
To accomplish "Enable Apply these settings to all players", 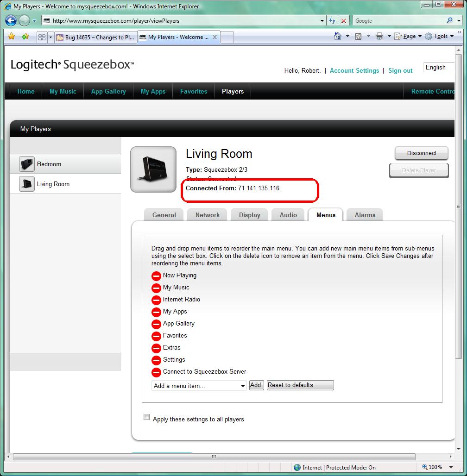I will 147,418.
